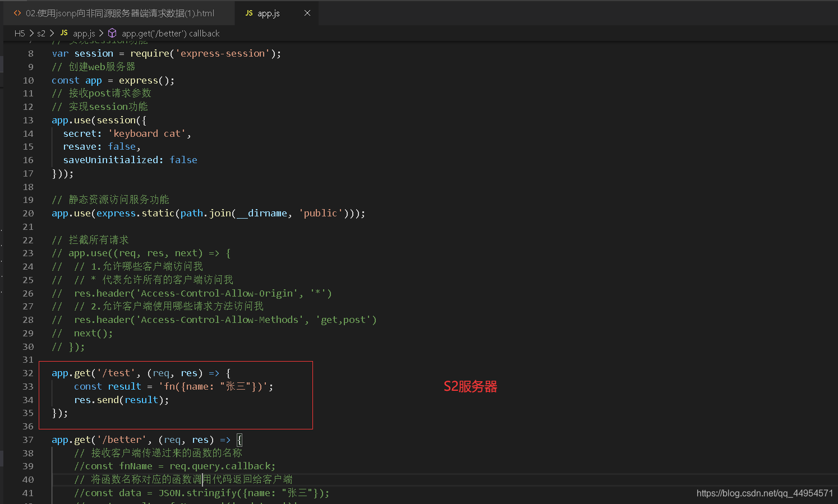Open H5 folder in breadcrumb
This screenshot has height=504, width=838.
pos(20,34)
